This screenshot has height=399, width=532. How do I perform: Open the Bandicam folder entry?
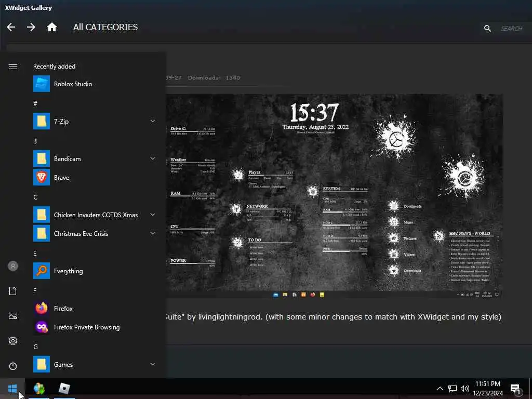94,158
